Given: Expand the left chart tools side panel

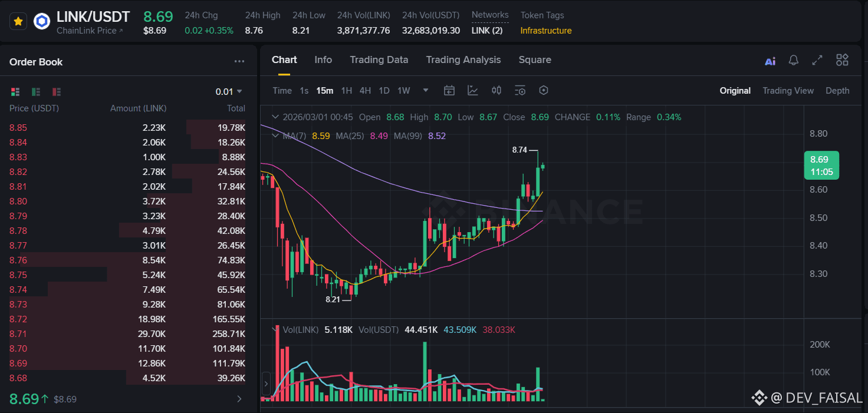Looking at the screenshot, I should pos(266,384).
